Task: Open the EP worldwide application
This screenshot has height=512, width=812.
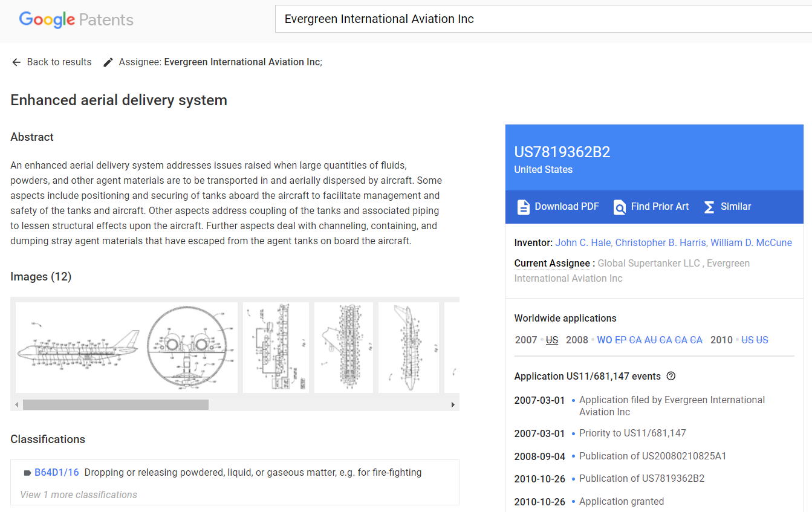Action: (x=620, y=340)
